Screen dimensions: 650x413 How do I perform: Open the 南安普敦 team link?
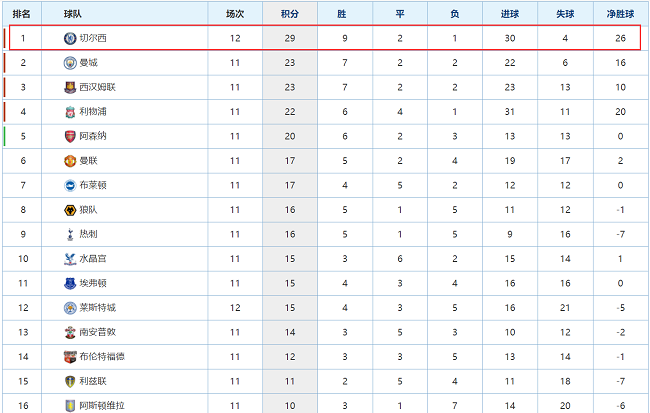tap(97, 332)
